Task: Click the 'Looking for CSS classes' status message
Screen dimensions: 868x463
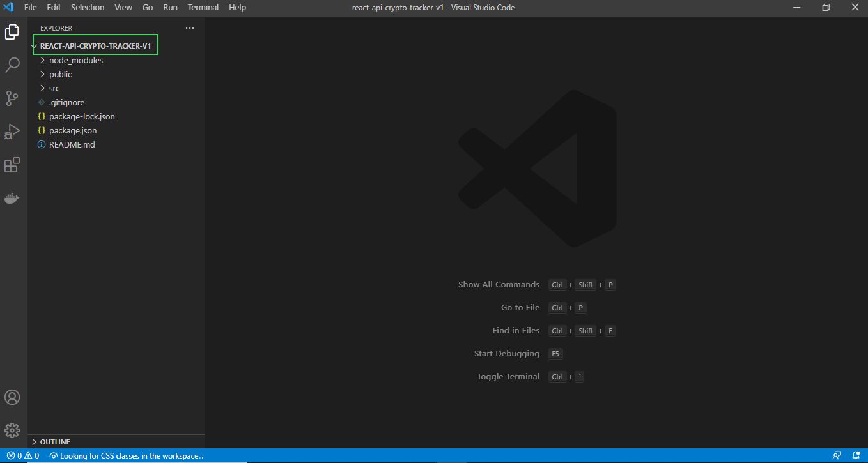Action: coord(127,456)
